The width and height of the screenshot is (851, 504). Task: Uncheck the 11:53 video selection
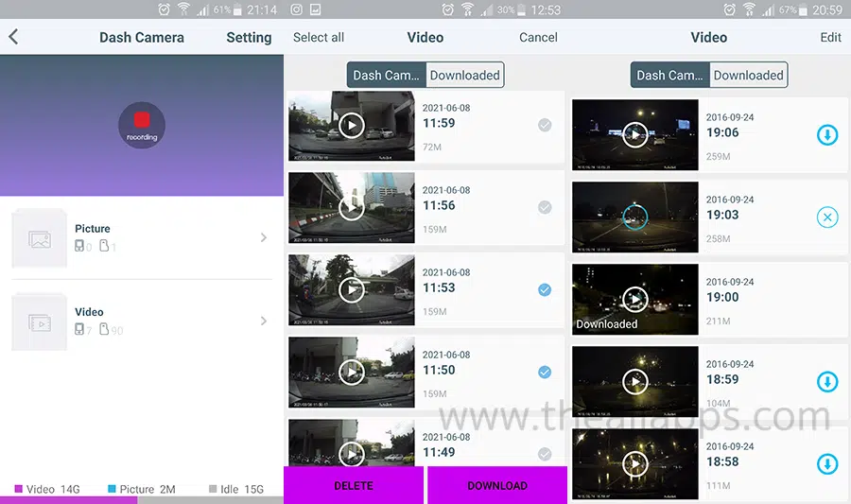point(545,289)
